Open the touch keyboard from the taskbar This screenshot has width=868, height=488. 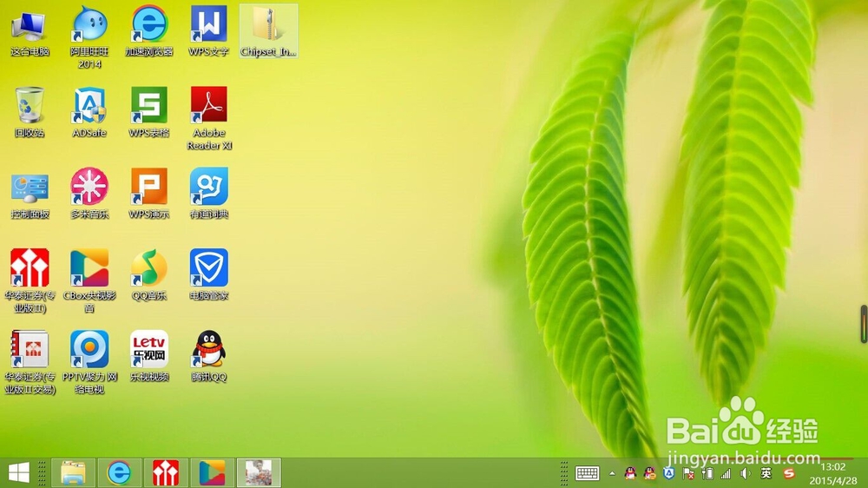coord(588,473)
